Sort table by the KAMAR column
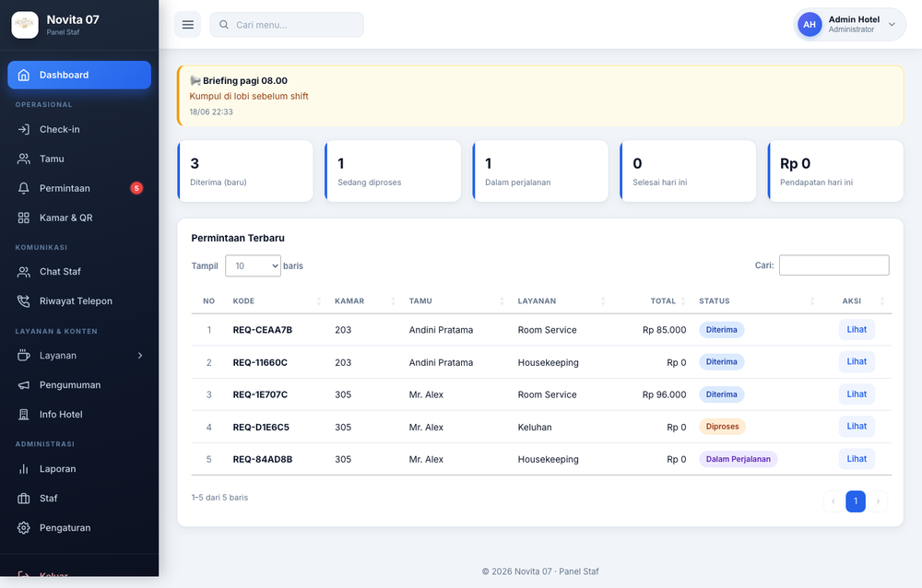 (365, 301)
